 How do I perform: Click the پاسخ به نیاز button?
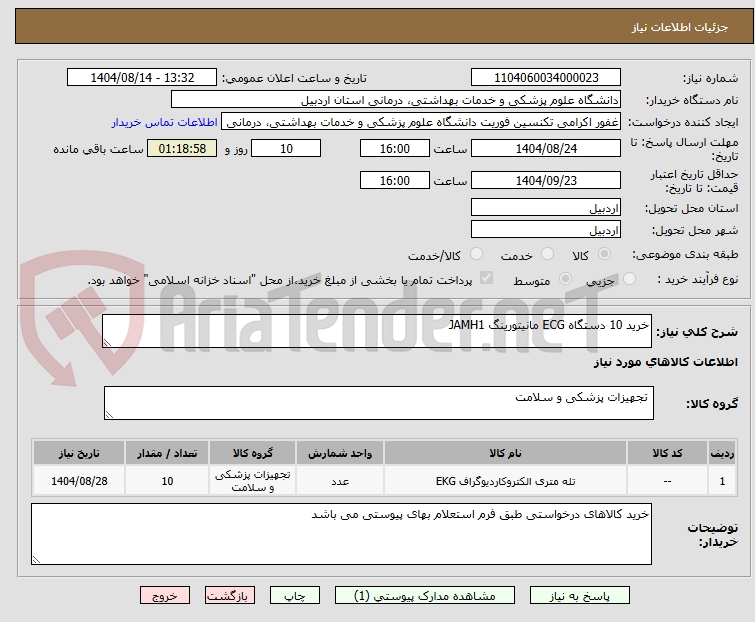click(x=580, y=596)
